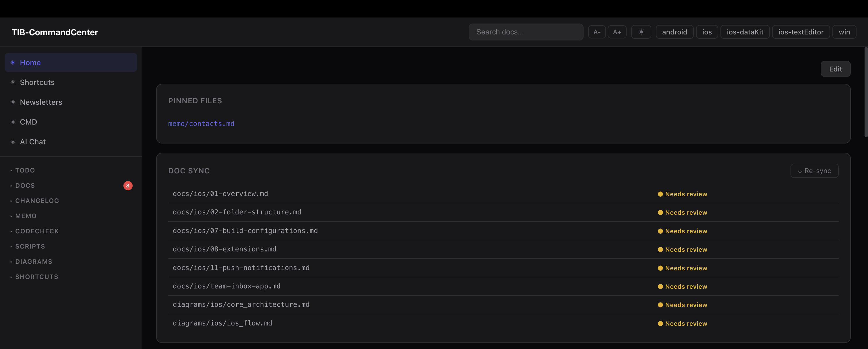Click the circular arrow icon on Re-sync
This screenshot has width=868, height=349.
[801, 171]
